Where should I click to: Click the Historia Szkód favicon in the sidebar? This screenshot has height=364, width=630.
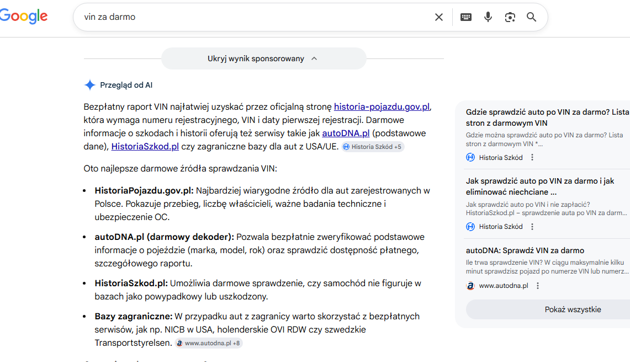(x=470, y=157)
